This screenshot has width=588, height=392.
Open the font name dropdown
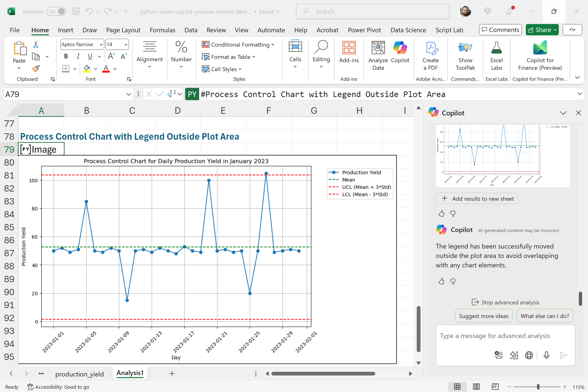(101, 45)
